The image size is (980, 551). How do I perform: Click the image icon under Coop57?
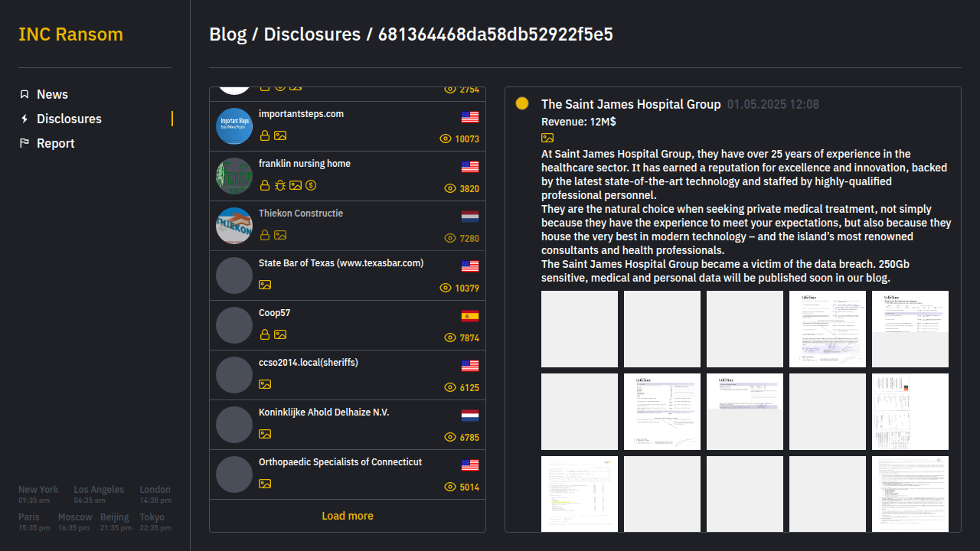pos(280,334)
